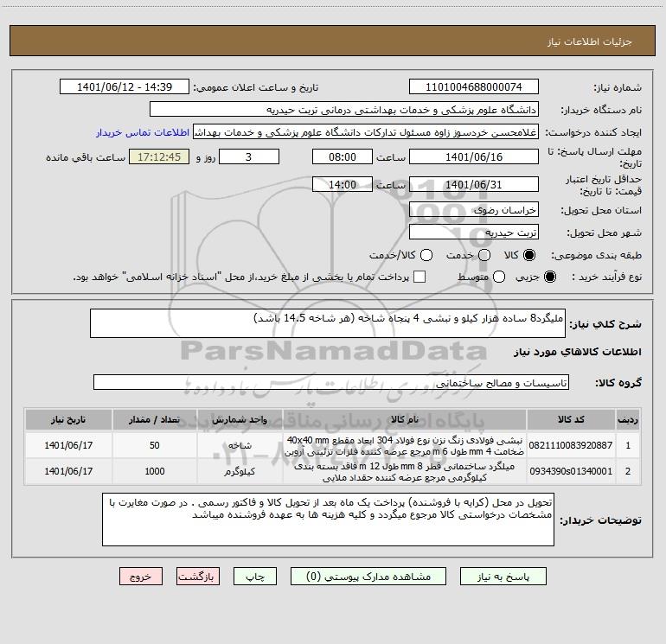This screenshot has width=666, height=644.
Task: Click the announcement date field 1401/06/12 - 14:39
Action: (125, 87)
